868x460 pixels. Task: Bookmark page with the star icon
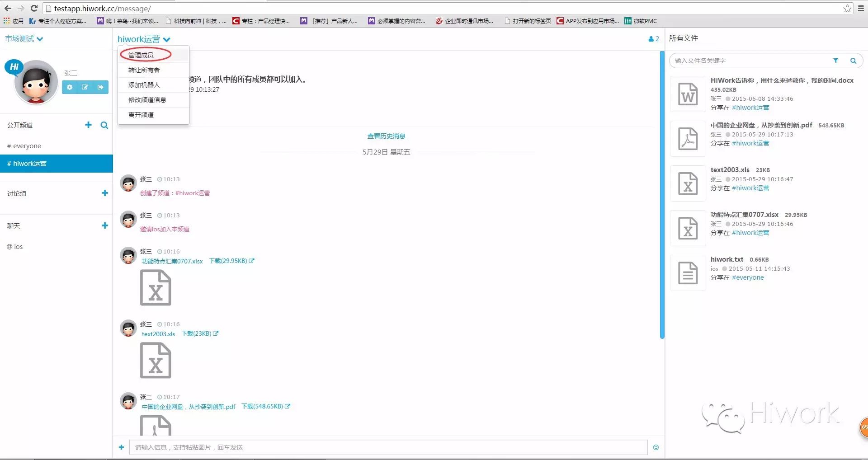tap(847, 8)
